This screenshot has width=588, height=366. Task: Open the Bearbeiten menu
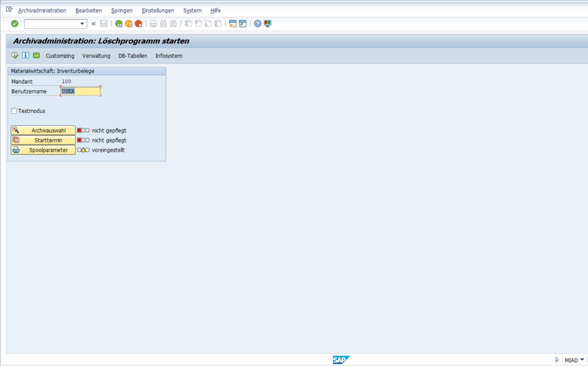pos(89,11)
